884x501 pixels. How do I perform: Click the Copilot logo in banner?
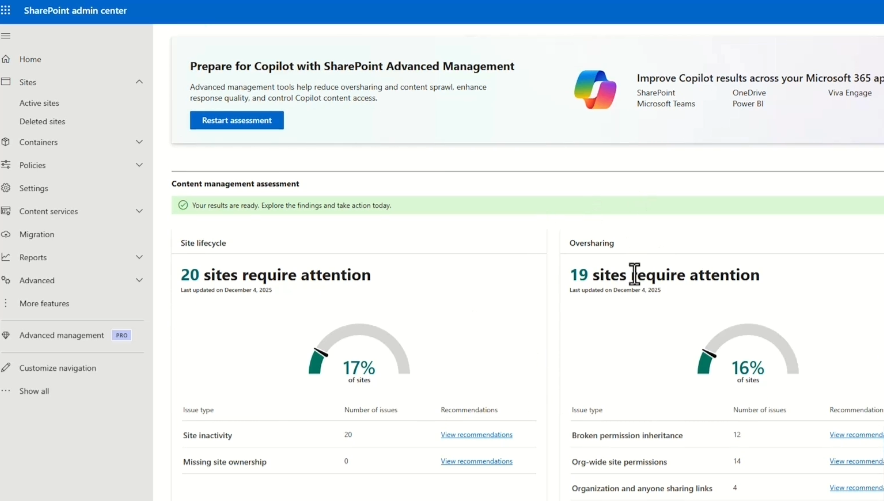click(595, 90)
